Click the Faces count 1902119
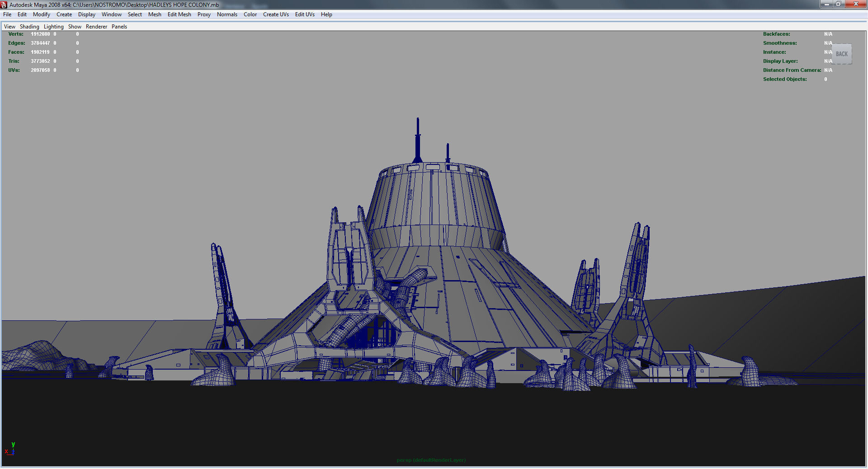This screenshot has height=469, width=868. 40,52
